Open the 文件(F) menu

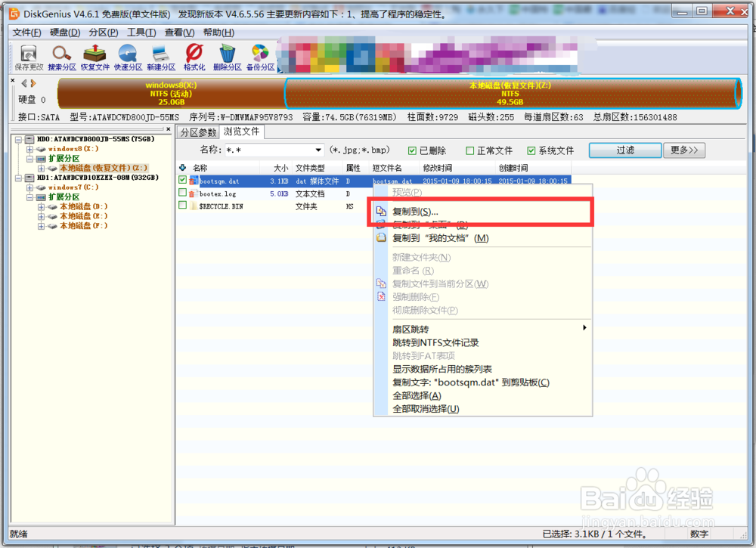26,33
